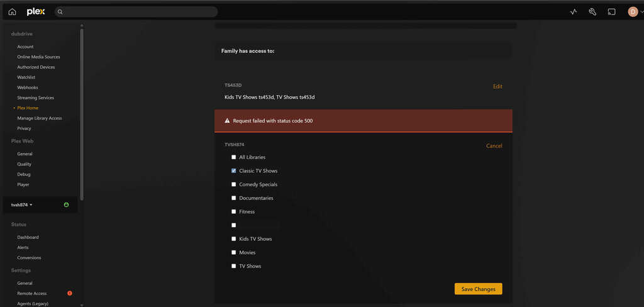This screenshot has width=644, height=307.
Task: Click the TVSH874 server label
Action: tap(235, 144)
